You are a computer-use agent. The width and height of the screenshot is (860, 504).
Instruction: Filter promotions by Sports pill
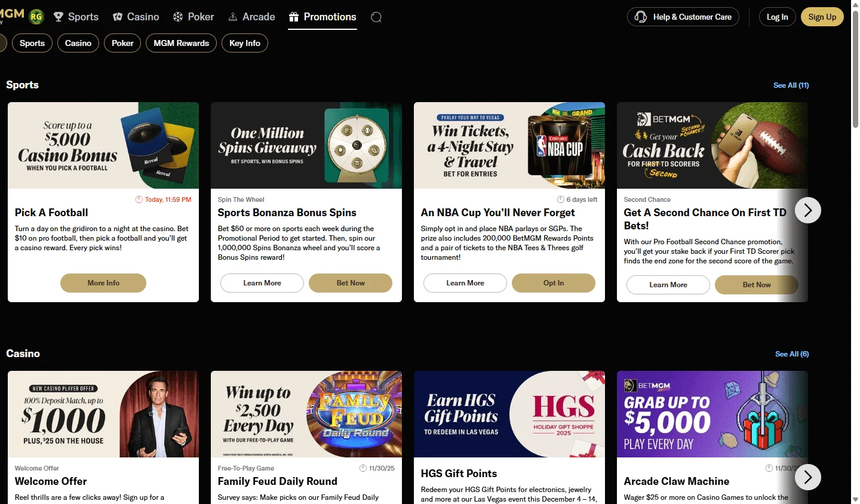tap(32, 43)
